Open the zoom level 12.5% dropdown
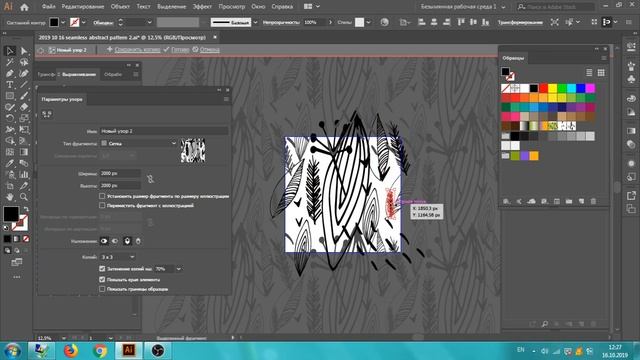Viewport: 640px width, 360px height. point(63,338)
